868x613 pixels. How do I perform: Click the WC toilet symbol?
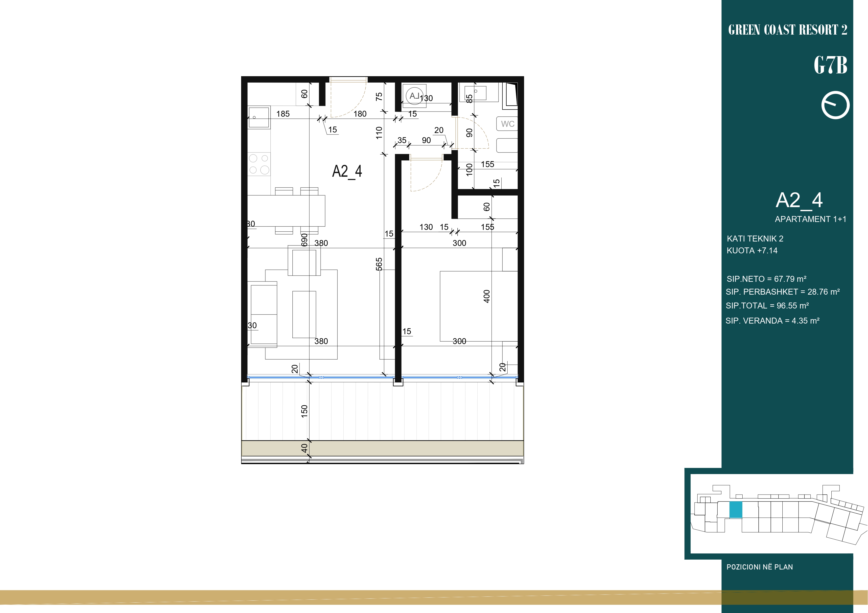click(x=507, y=124)
